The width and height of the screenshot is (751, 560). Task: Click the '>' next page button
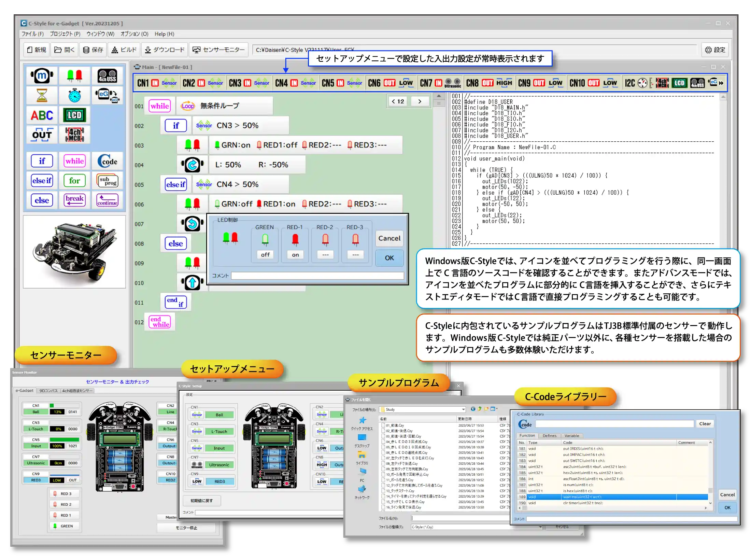420,101
